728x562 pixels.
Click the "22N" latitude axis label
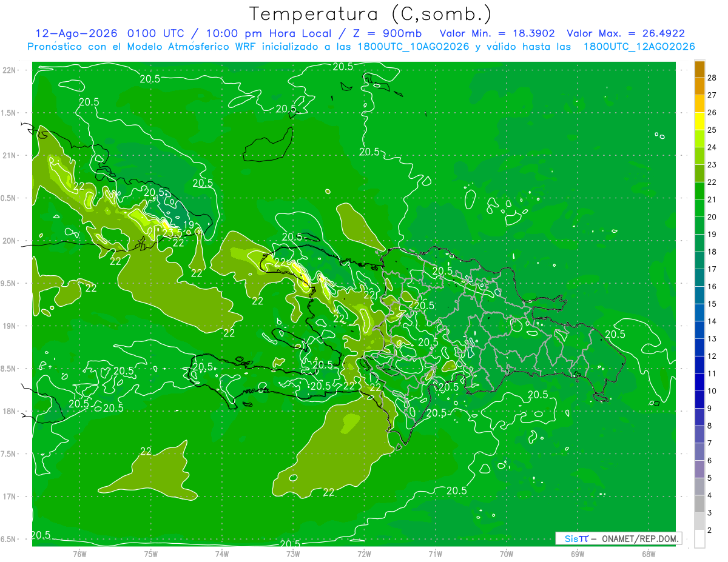[x=9, y=70]
